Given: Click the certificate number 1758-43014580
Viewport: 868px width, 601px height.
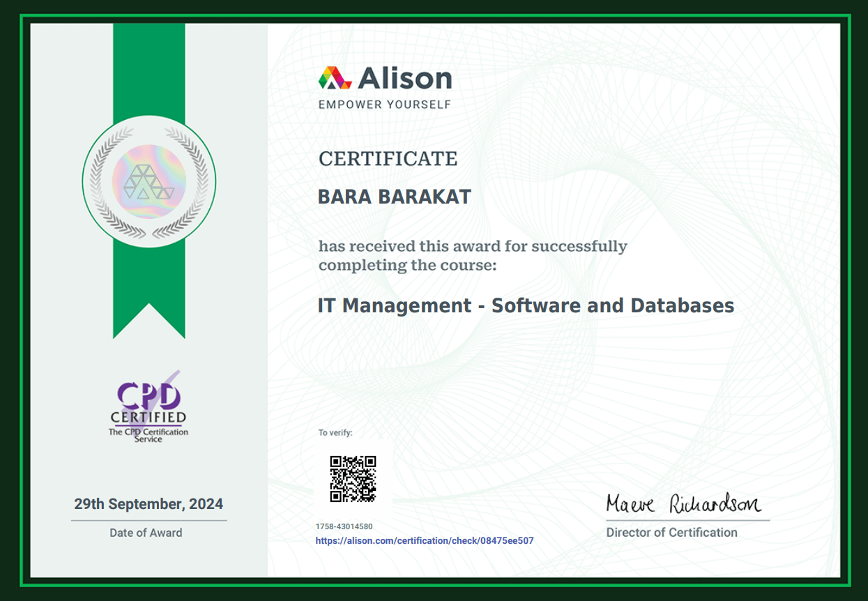Looking at the screenshot, I should coord(344,526).
